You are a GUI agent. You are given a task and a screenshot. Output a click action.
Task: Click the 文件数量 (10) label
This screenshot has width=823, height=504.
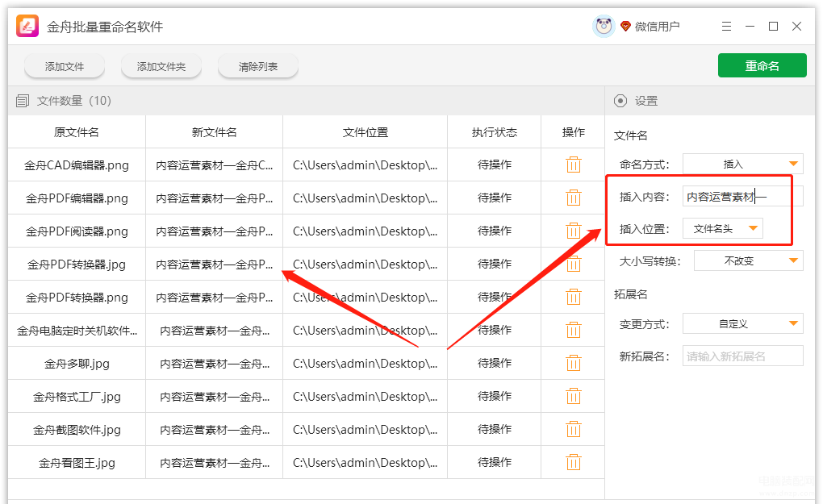click(x=74, y=101)
